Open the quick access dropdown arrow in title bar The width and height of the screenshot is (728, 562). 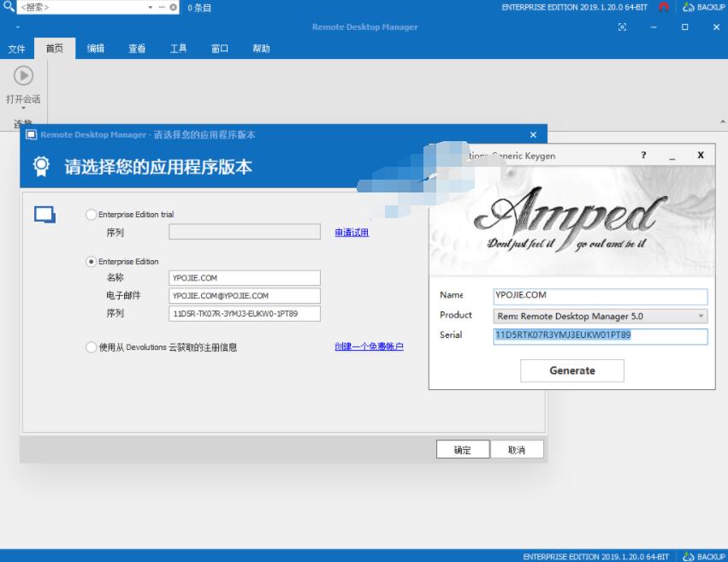pos(17,28)
